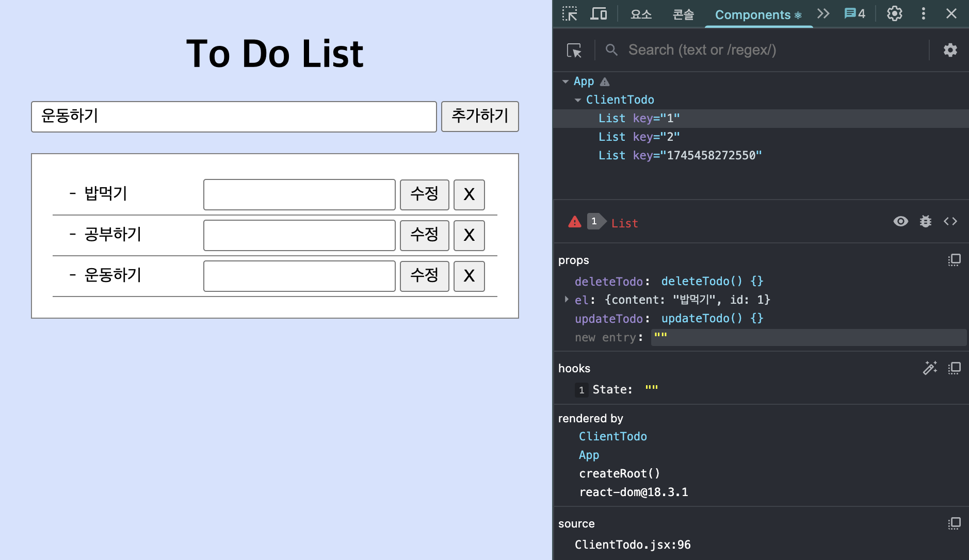Expand the el prop object

coord(567,299)
